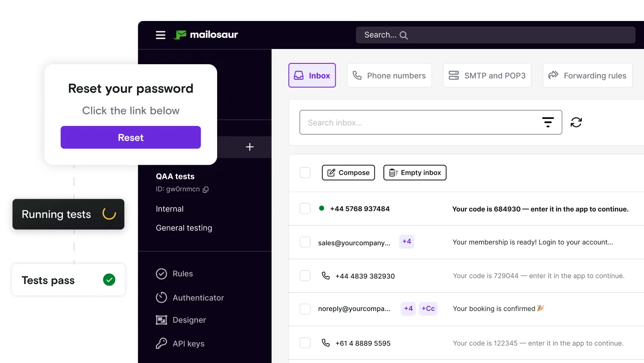This screenshot has width=644, height=363.
Task: Expand the +4 badge beside sales@yourcompany
Action: (x=406, y=242)
